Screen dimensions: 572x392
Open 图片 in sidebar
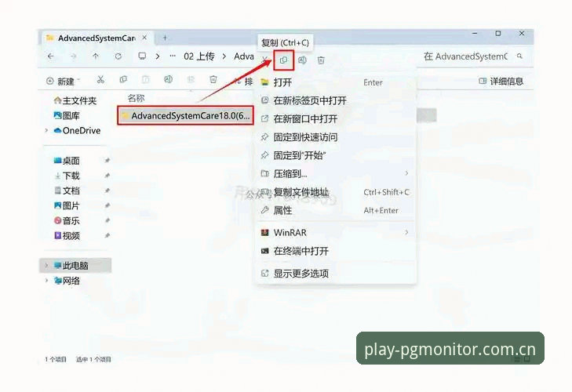(x=67, y=205)
